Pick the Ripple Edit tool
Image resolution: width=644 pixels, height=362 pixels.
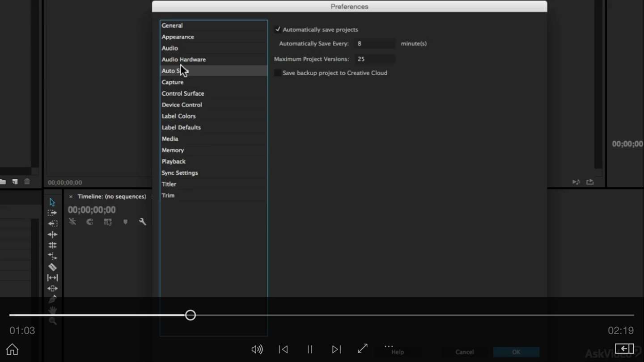click(52, 234)
